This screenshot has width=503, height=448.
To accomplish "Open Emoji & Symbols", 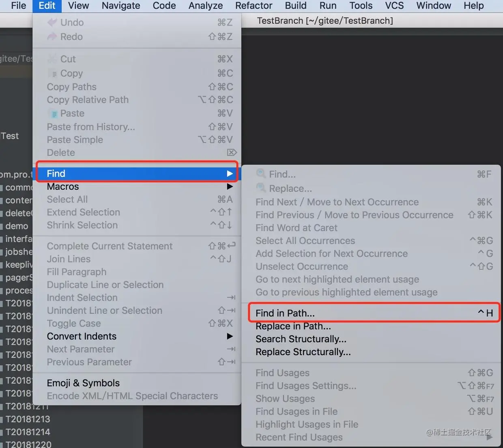I will [x=137, y=383].
